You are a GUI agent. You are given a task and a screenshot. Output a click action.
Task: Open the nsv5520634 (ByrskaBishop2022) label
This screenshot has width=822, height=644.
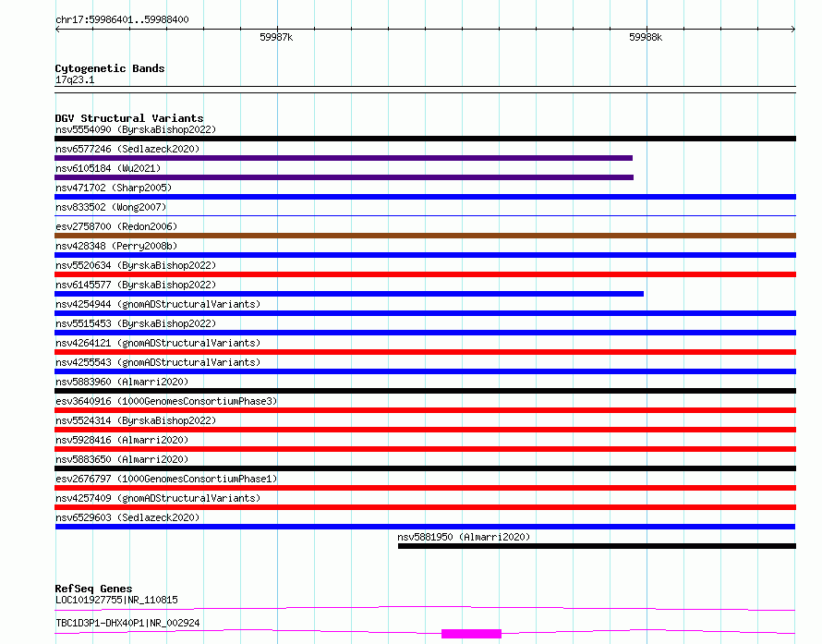(x=136, y=265)
